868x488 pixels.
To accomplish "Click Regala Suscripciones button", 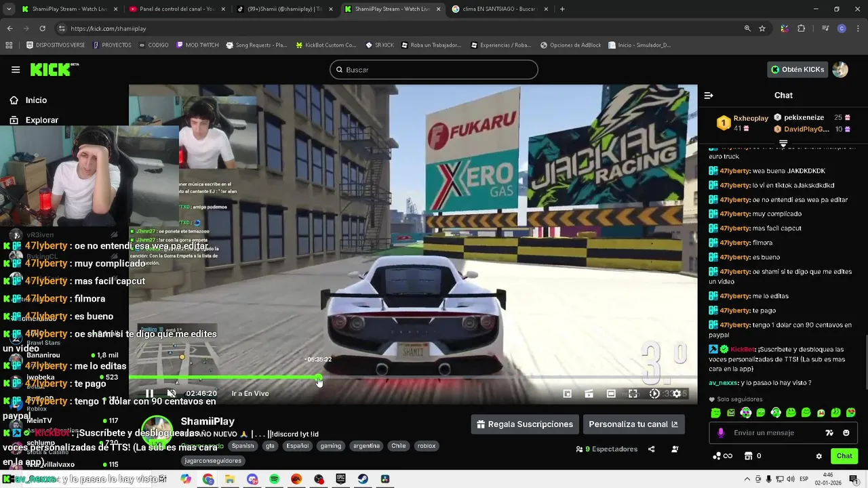I will point(525,424).
